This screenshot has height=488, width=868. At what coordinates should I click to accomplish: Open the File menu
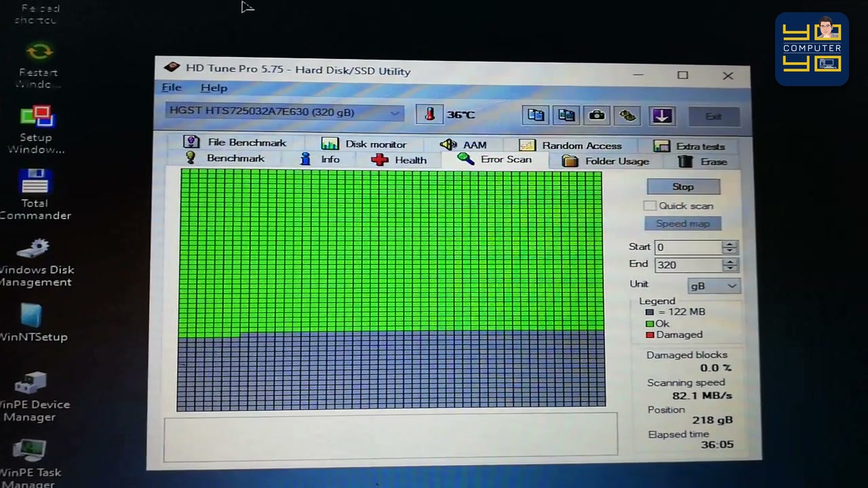(x=172, y=87)
